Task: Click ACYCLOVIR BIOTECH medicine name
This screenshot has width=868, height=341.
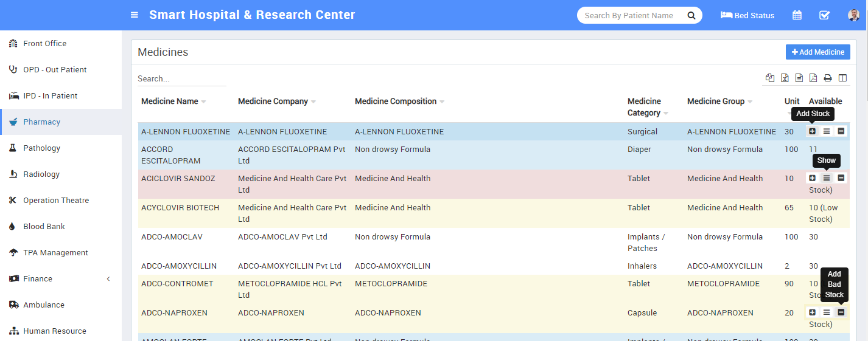Action: pyautogui.click(x=180, y=208)
